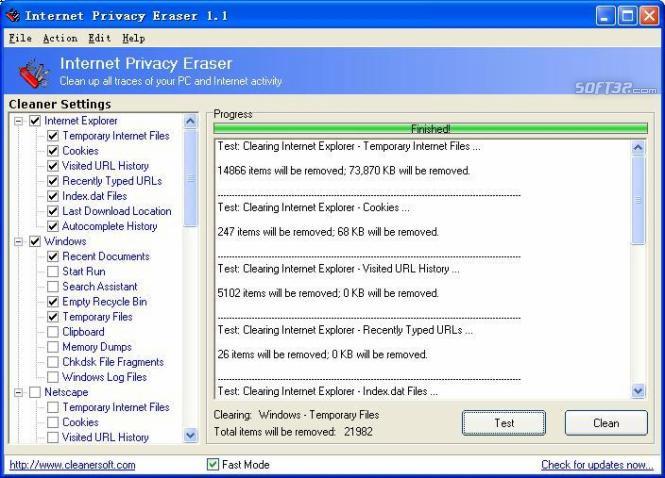Viewport: 665px width, 478px height.
Task: Click settings tree scrollbar down arrow
Action: [x=190, y=435]
